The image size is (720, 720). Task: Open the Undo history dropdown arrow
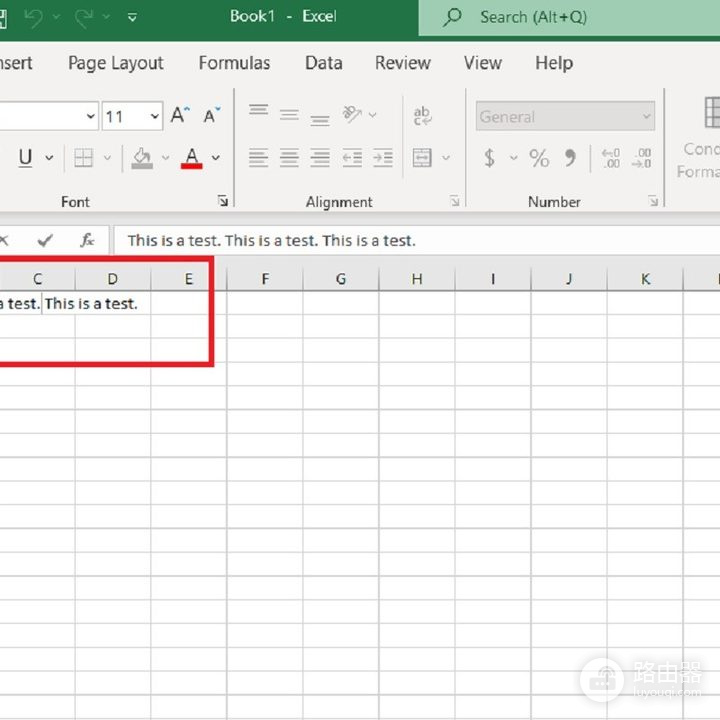pyautogui.click(x=56, y=17)
